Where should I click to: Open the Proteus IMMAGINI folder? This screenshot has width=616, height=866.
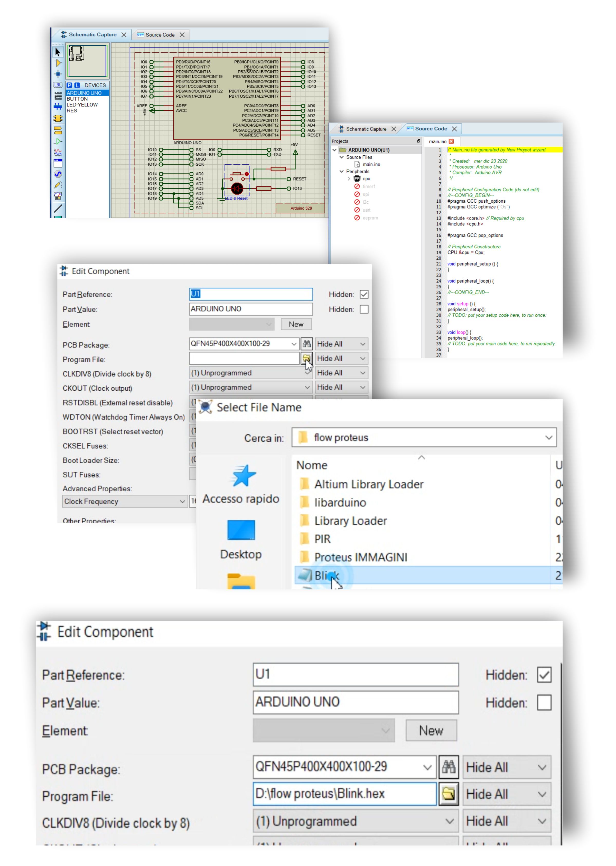coord(361,557)
